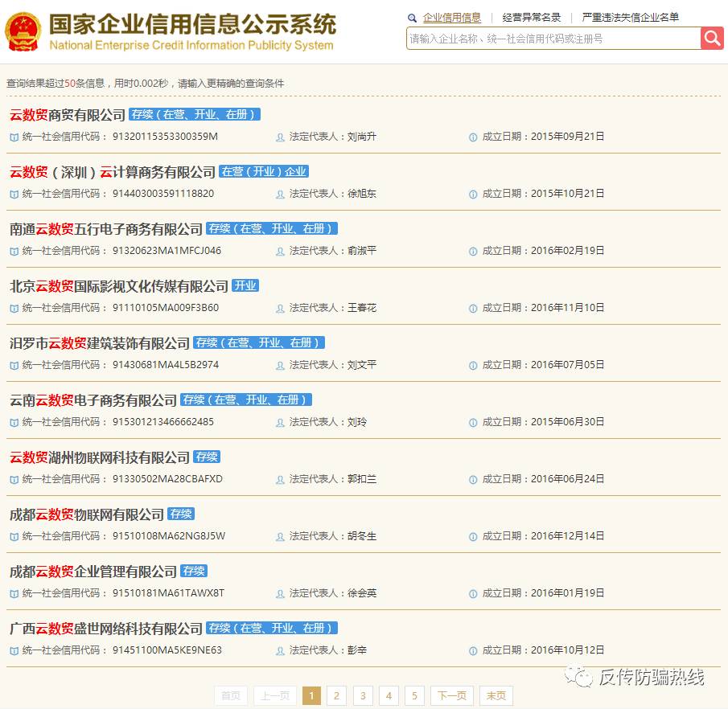Screen dimensions: 728x709
Task: Click the person icon next to 刘尚升
Action: 280,137
